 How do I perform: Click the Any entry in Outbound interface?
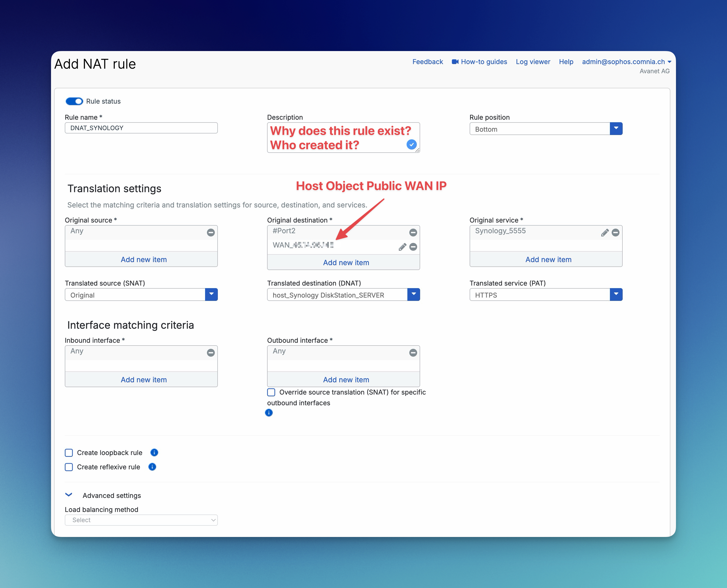click(279, 351)
